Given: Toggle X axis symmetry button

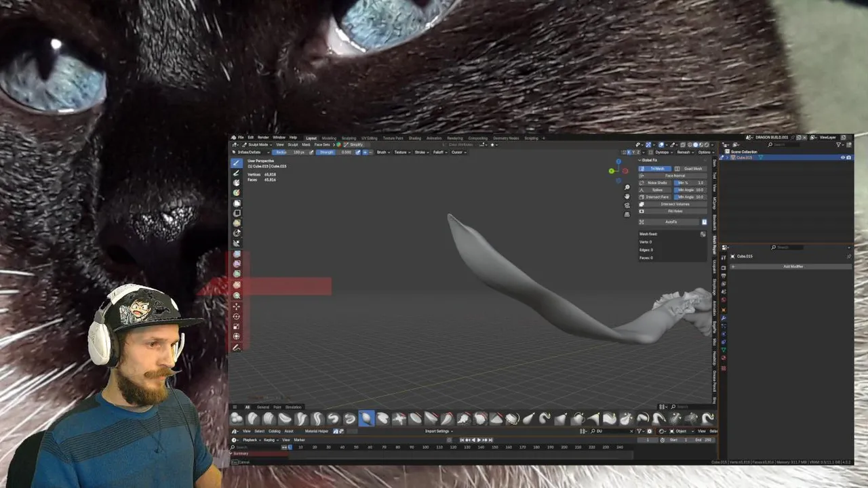Looking at the screenshot, I should click(629, 152).
